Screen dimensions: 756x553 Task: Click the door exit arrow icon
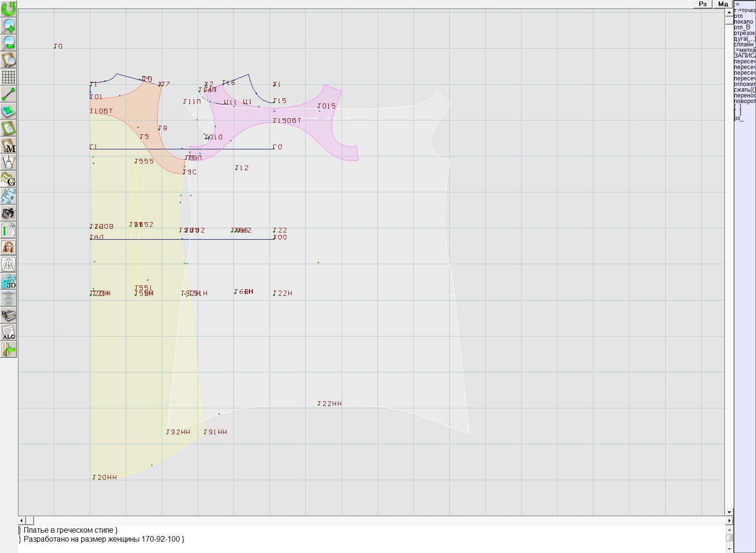(9, 349)
